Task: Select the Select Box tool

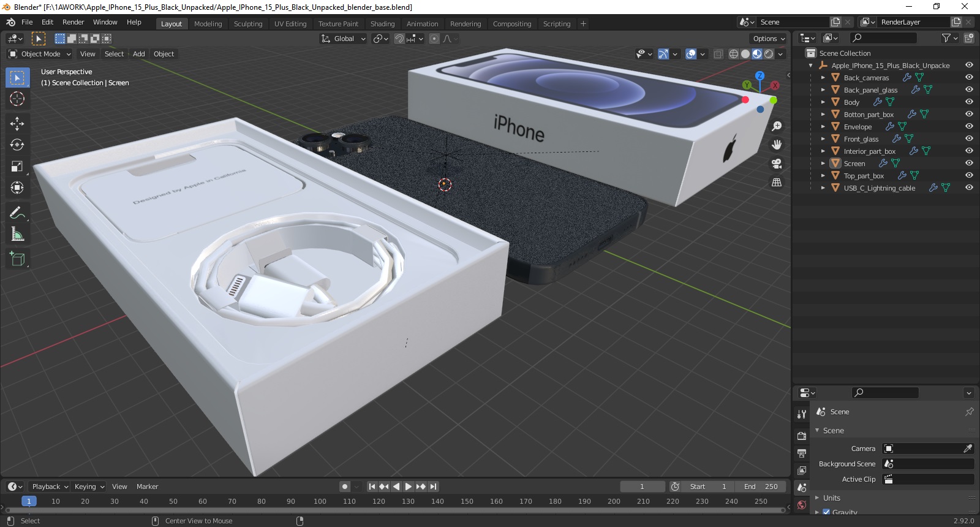Action: tap(17, 78)
